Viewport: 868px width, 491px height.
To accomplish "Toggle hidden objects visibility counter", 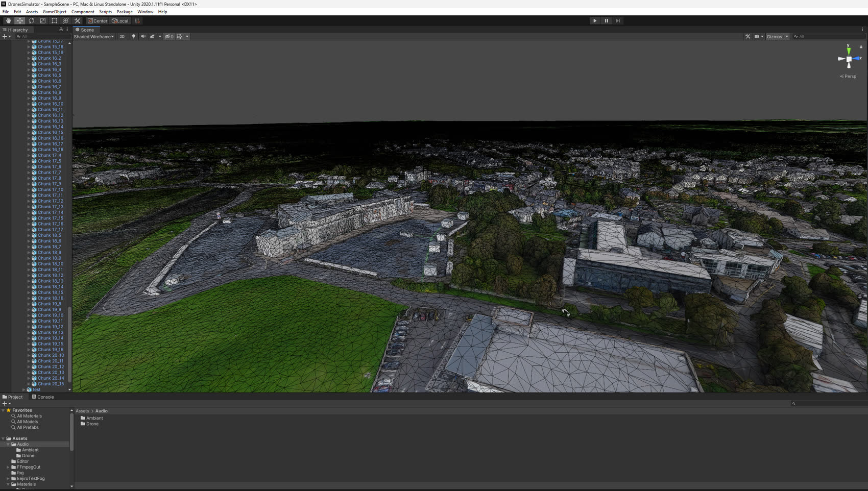I will coord(169,37).
